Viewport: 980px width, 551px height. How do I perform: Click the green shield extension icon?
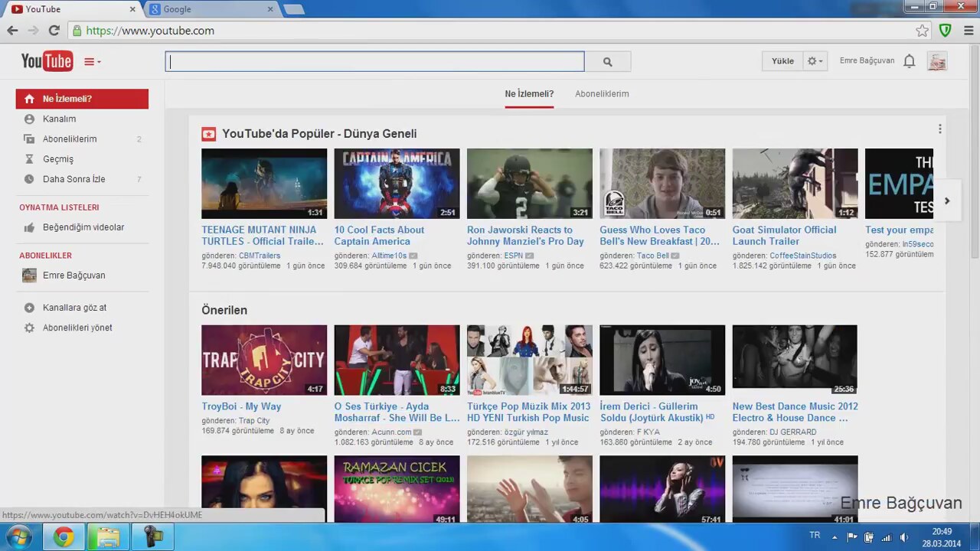(946, 31)
